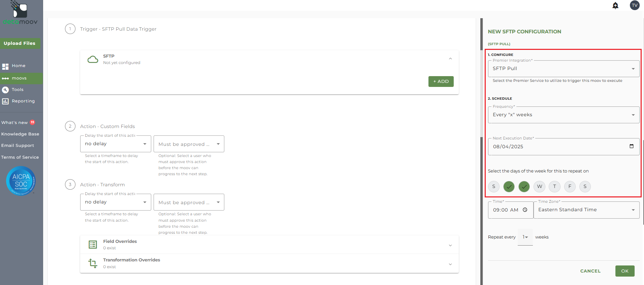644x285 pixels.
Task: Expand the Field Overrides section chevron
Action: coord(450,245)
